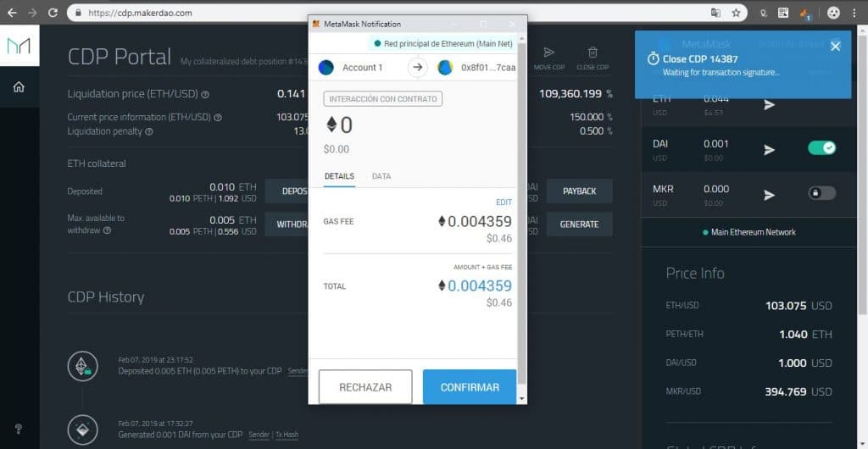868x449 pixels.
Task: Switch to the DETAILS tab in MetaMask
Action: (339, 176)
